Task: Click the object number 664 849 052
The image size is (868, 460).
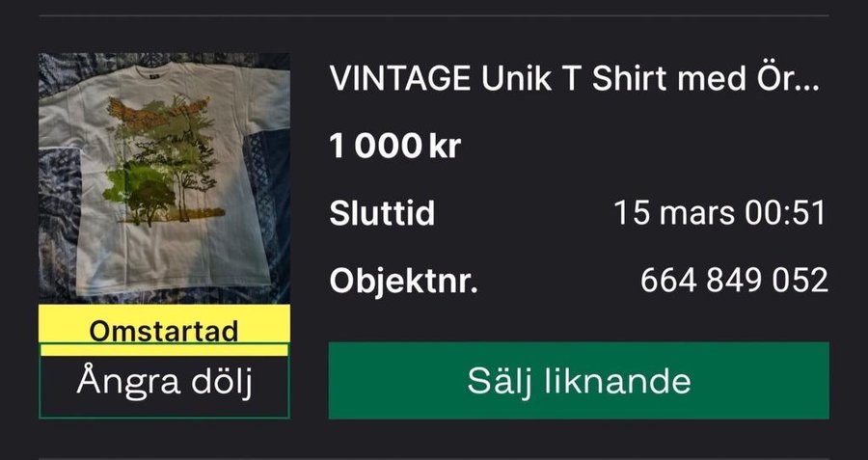Action: point(734,281)
